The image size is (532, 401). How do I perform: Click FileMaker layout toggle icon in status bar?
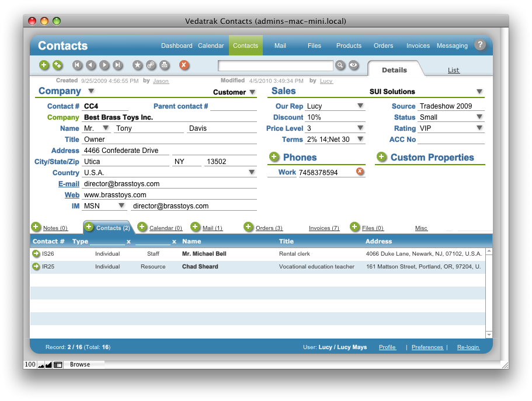(x=58, y=365)
